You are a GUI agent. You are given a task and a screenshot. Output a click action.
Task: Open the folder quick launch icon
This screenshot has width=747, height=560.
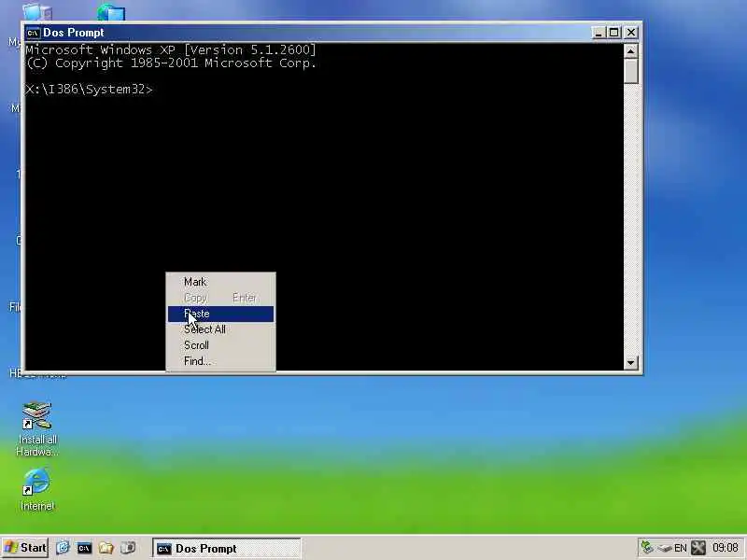pyautogui.click(x=106, y=548)
